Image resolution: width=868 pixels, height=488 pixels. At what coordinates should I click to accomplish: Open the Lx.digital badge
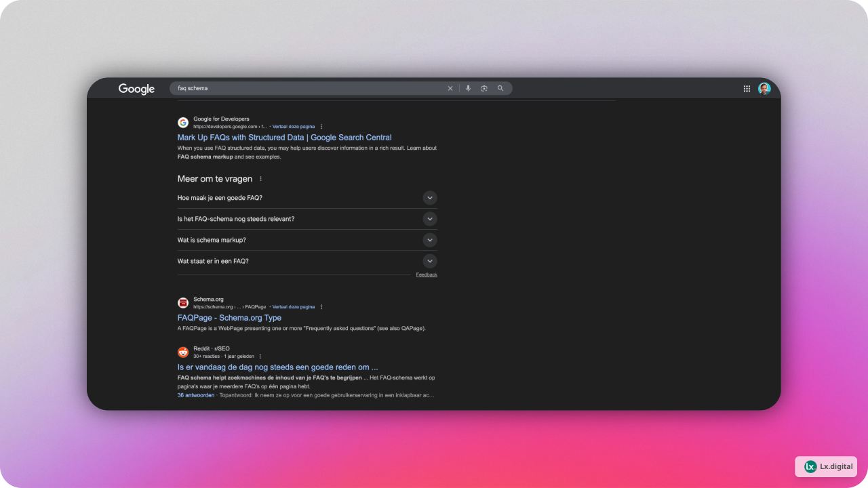coord(826,466)
